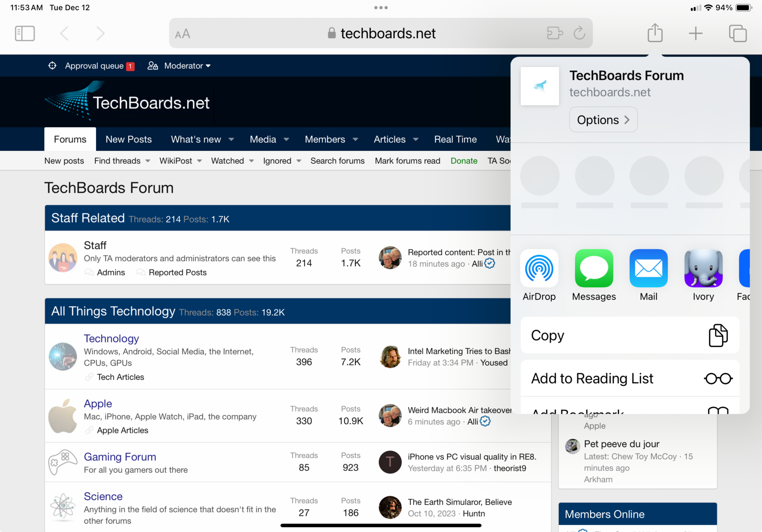The image size is (762, 532).
Task: Reload the page with the refresh icon
Action: coord(579,34)
